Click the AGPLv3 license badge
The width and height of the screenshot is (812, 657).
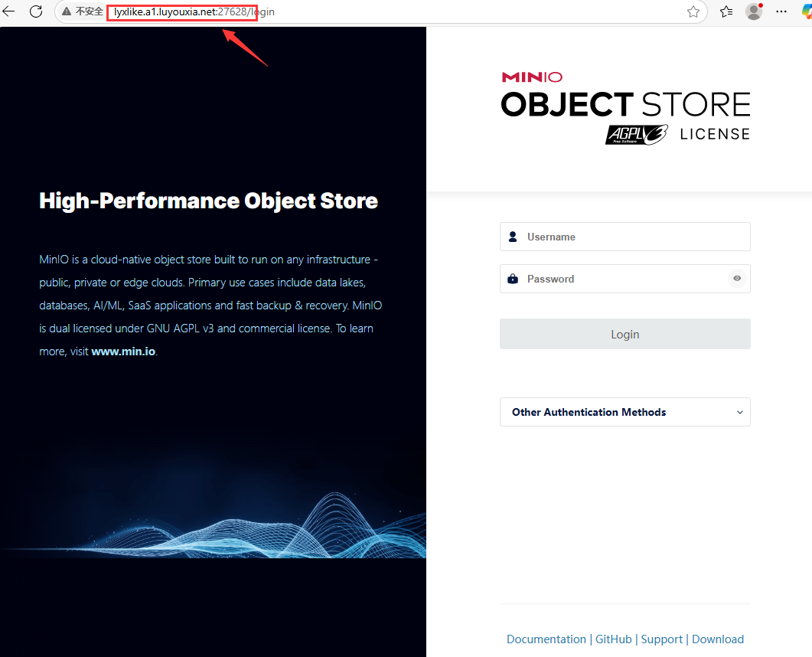point(637,134)
